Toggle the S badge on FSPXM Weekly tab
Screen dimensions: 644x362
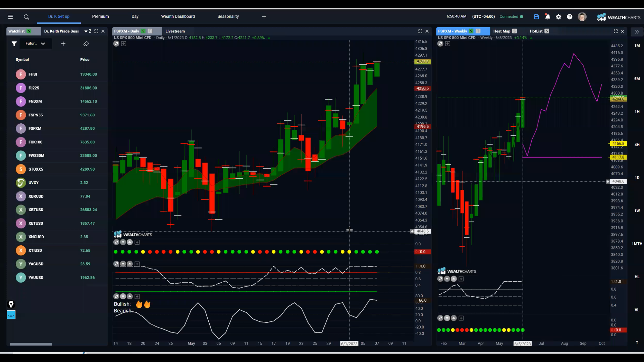click(471, 31)
